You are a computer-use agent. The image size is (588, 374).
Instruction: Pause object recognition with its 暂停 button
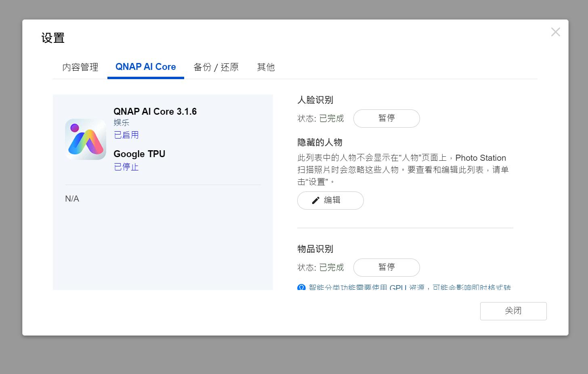[x=386, y=267]
